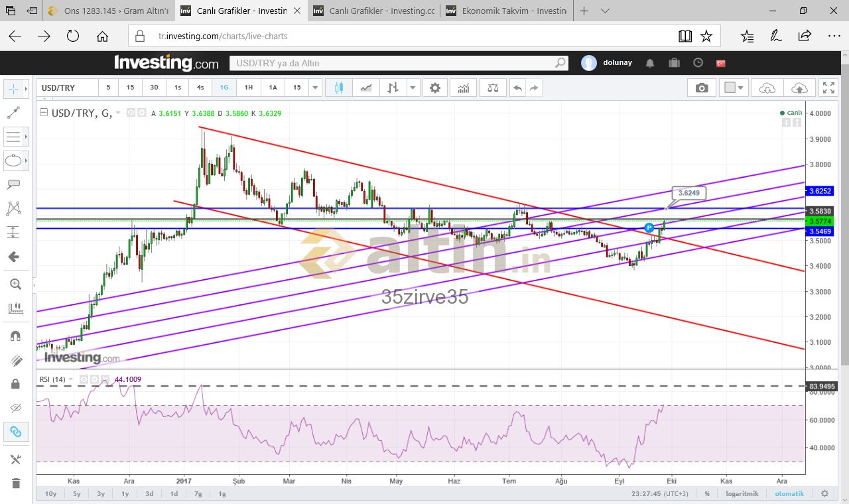This screenshot has height=504, width=849.
Task: Open the chart style dropdown arrow
Action: pos(413,88)
